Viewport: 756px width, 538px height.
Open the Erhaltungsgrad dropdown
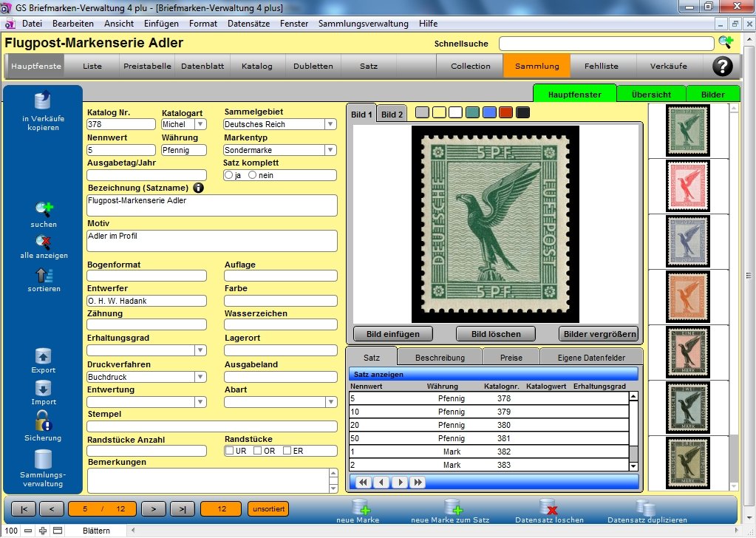(x=200, y=350)
